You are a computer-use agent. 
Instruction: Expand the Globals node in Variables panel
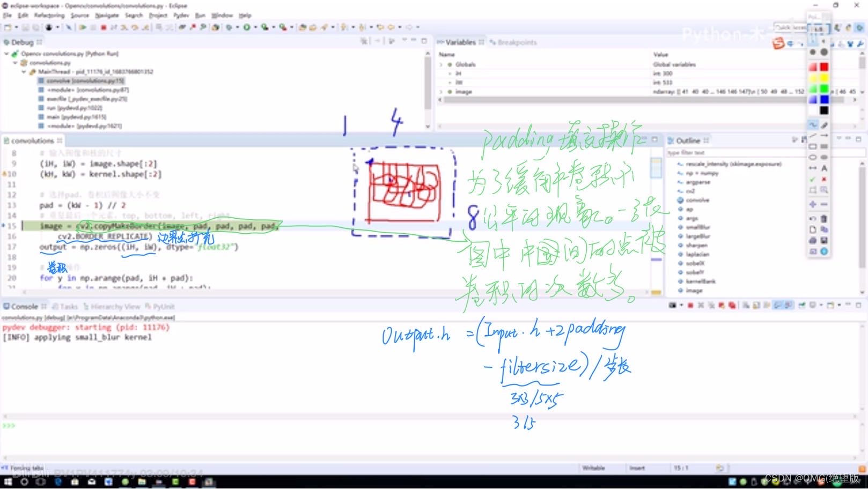tap(441, 64)
